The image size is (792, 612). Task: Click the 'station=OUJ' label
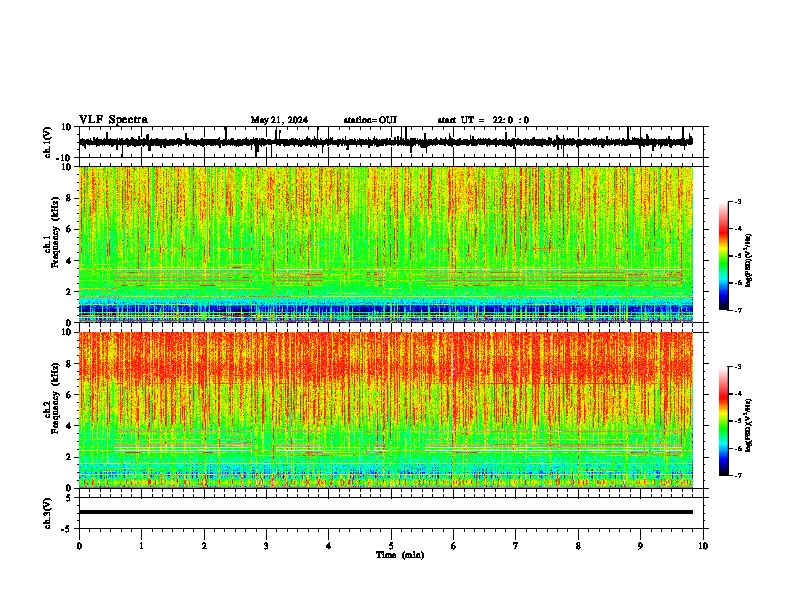click(x=370, y=120)
